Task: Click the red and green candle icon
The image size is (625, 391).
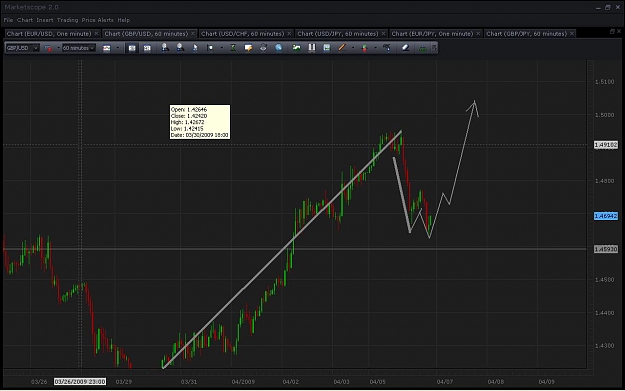Action: tap(364, 48)
